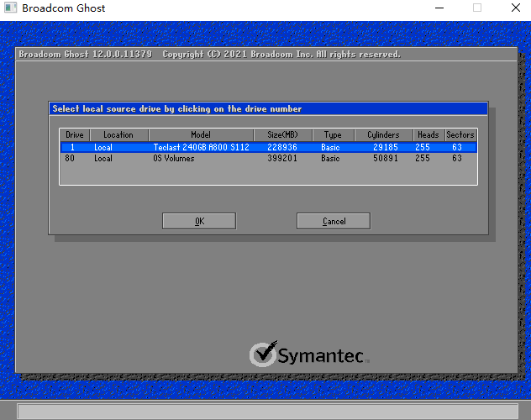Click the Heads column header
The width and height of the screenshot is (531, 420).
[428, 134]
